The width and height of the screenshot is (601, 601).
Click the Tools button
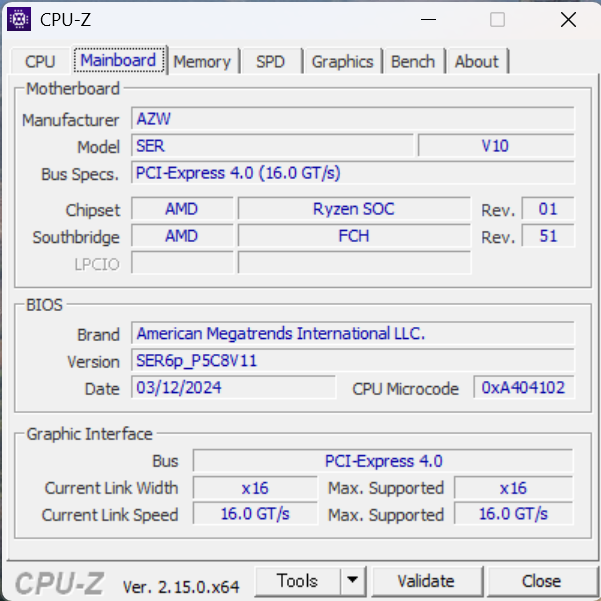coord(297,581)
